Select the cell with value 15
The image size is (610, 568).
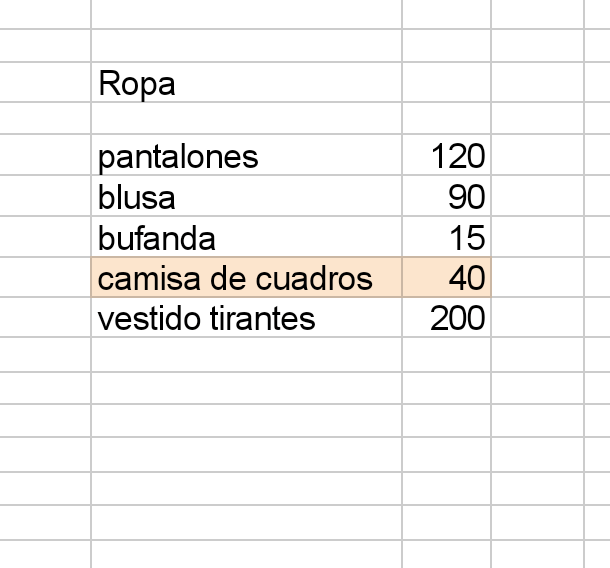(446, 238)
